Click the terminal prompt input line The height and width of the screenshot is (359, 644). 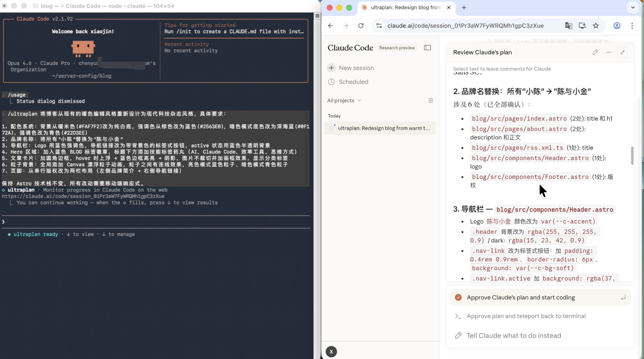click(x=156, y=222)
